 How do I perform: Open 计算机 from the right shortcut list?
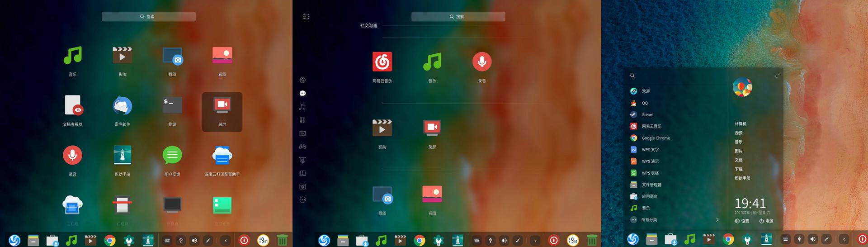(x=741, y=124)
